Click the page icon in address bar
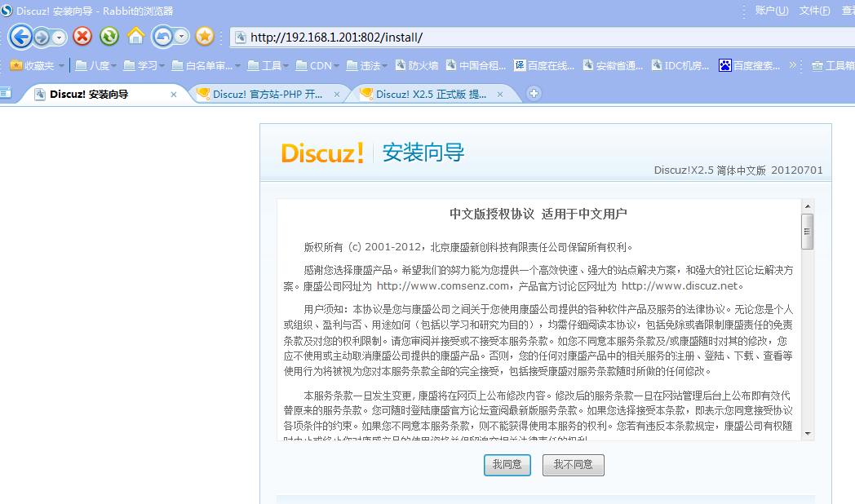 click(241, 37)
